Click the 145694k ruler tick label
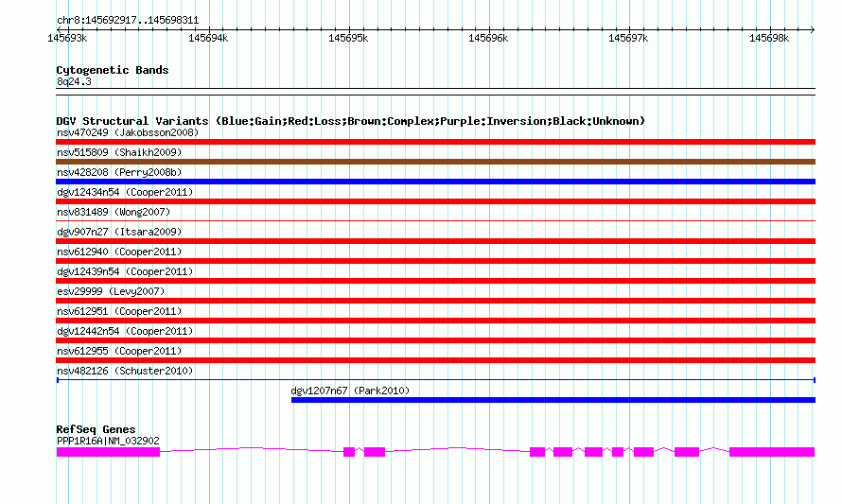 pos(208,38)
